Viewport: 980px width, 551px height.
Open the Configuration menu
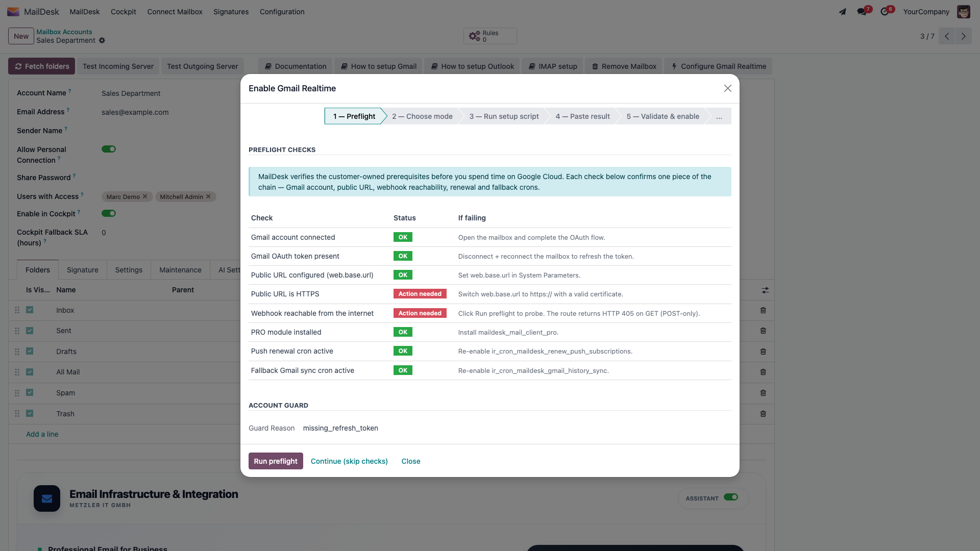[282, 12]
